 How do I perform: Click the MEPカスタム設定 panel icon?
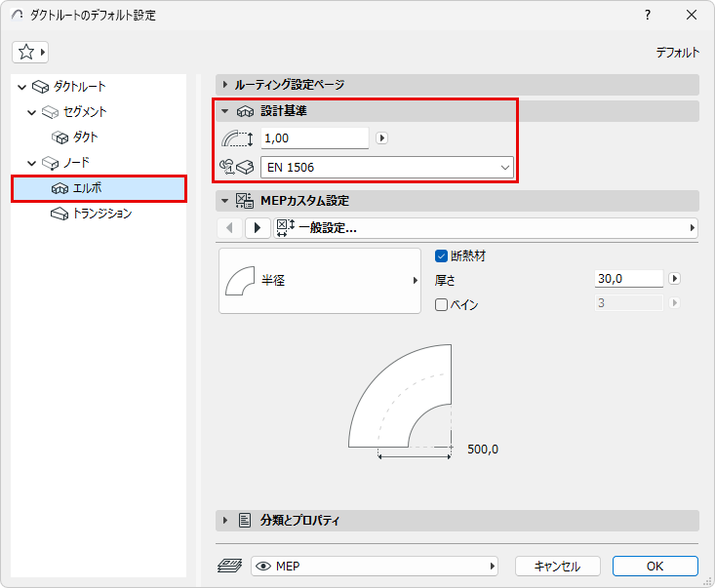pos(245,201)
